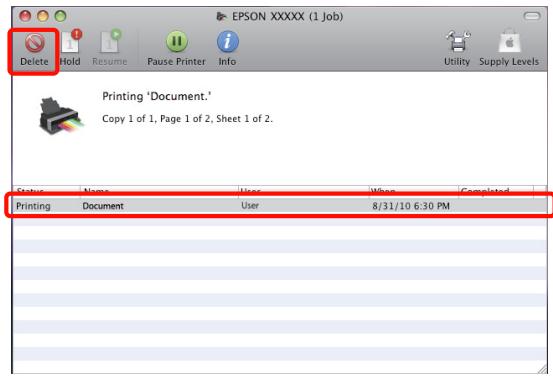Viewport: 553px width, 376px height.
Task: Close the EPSON print queue window
Action: [25, 16]
